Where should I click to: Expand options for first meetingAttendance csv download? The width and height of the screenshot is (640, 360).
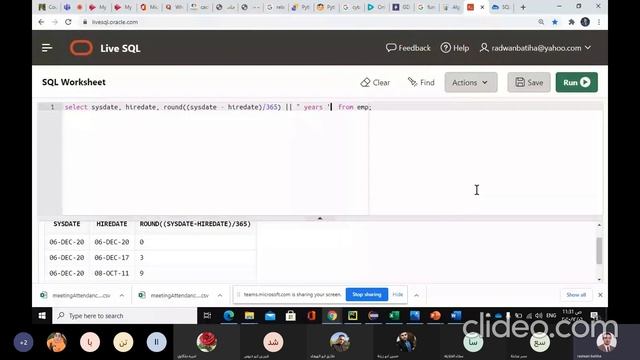point(122,295)
